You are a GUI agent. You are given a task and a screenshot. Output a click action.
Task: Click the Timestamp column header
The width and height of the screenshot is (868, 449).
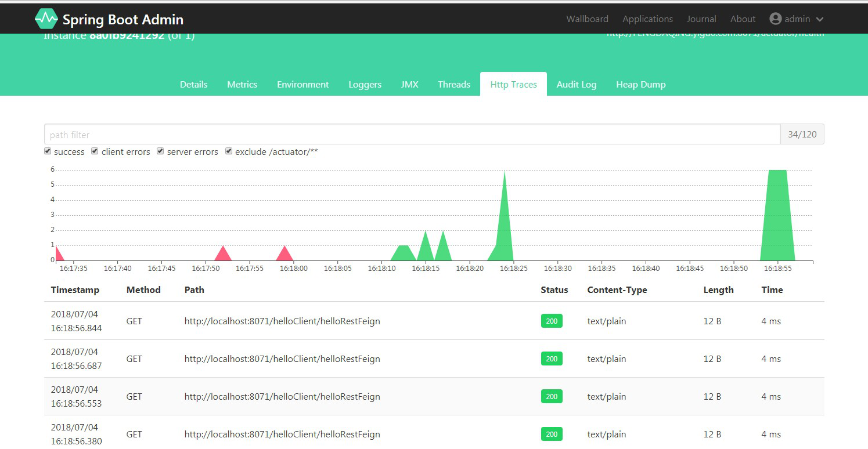75,289
